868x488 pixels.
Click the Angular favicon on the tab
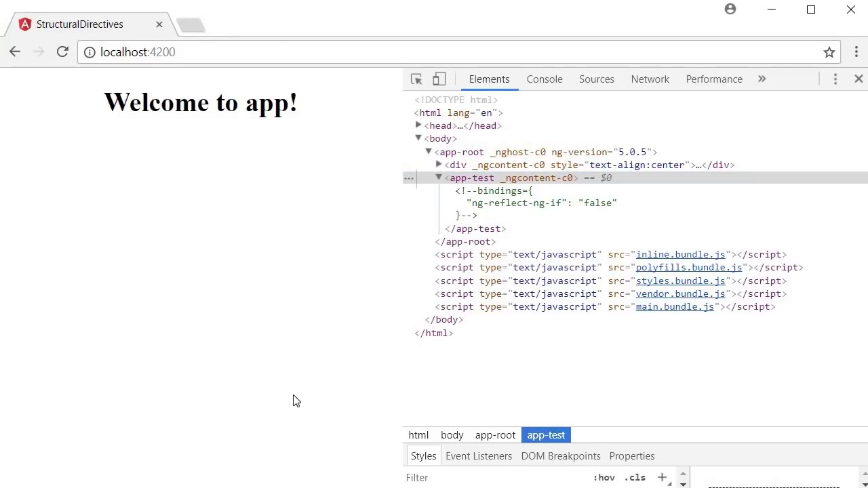click(25, 24)
